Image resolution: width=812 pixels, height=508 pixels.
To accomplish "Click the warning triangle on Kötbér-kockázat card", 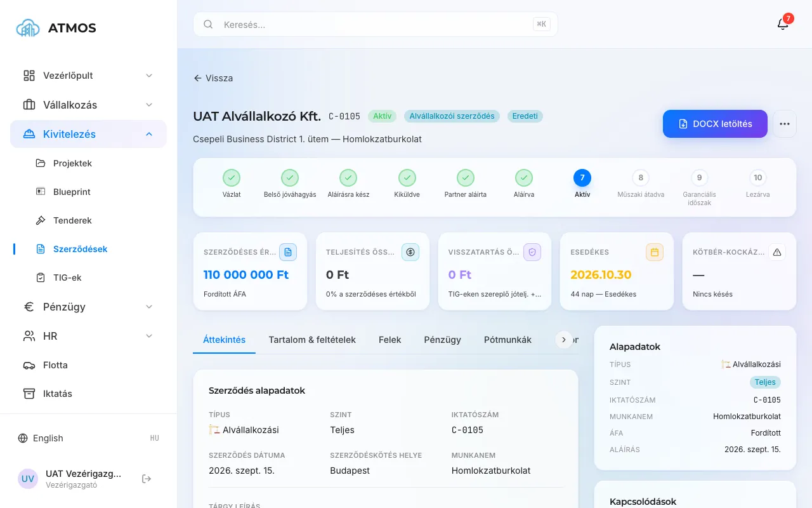I will 777,252.
